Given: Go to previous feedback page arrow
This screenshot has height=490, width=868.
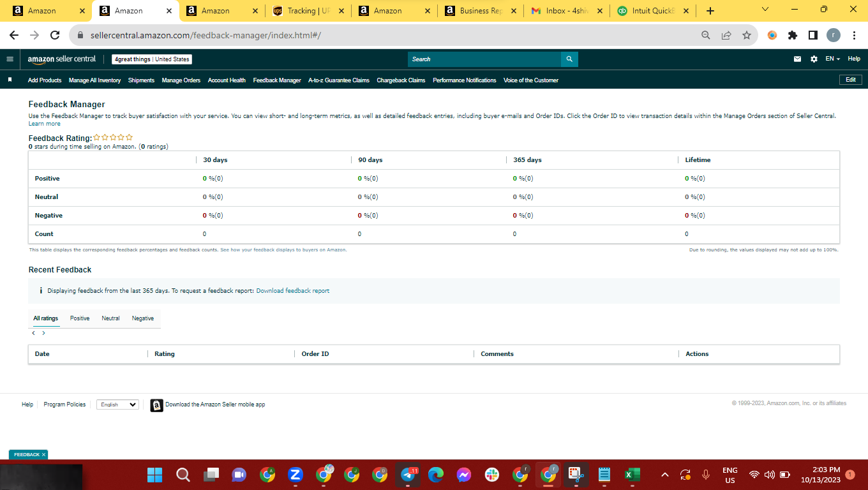Looking at the screenshot, I should tap(33, 333).
